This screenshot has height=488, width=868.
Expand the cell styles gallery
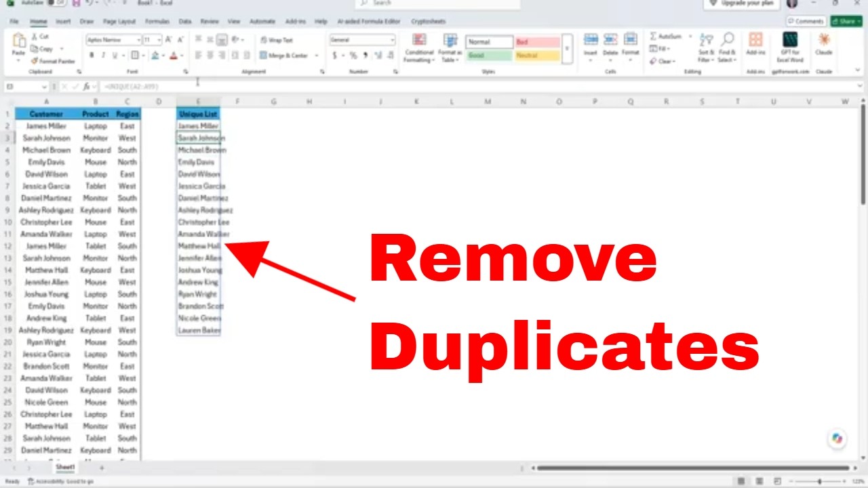tap(567, 49)
